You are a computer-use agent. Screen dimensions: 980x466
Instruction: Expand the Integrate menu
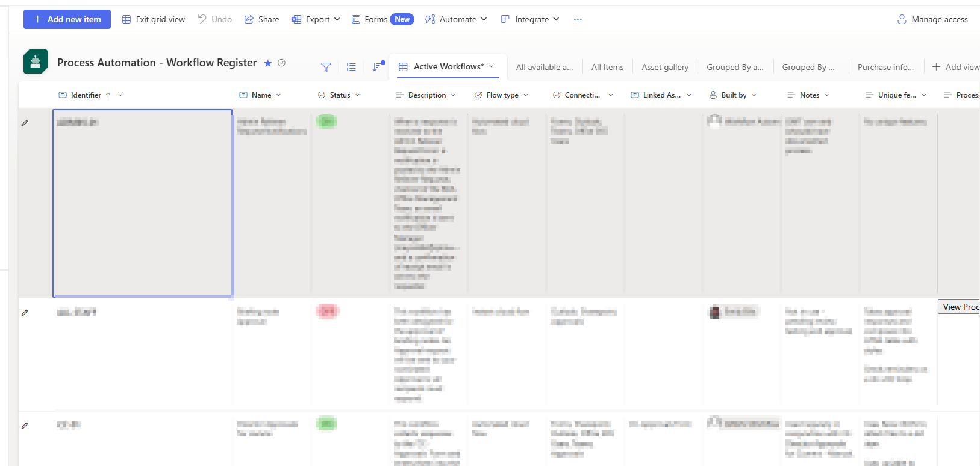pos(530,19)
